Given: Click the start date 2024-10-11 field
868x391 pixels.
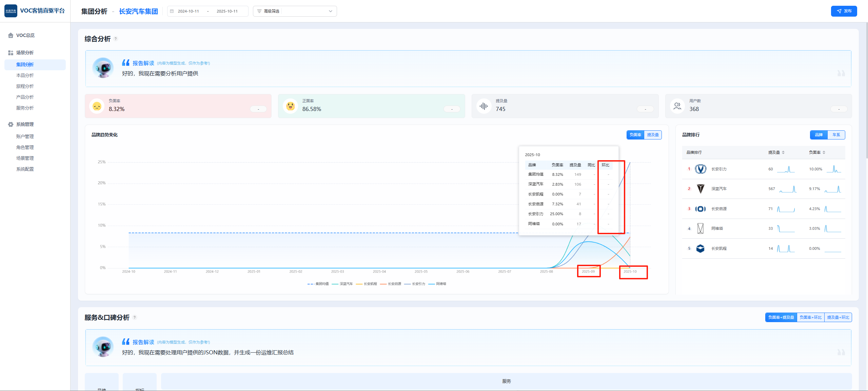Looking at the screenshot, I should (189, 11).
